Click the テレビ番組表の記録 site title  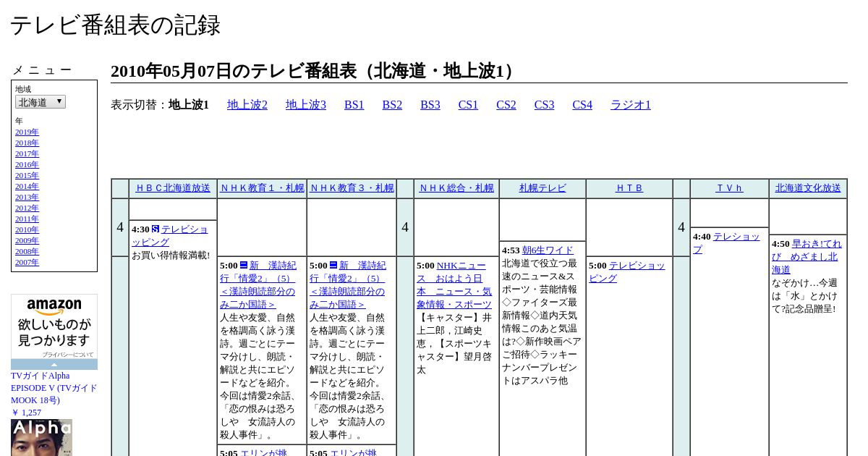point(115,25)
